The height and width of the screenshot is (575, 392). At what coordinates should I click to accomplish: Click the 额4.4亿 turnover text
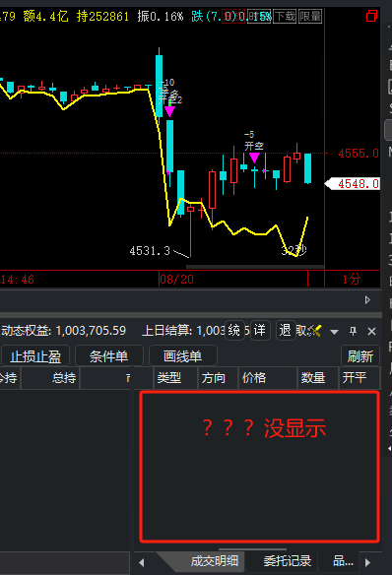pyautogui.click(x=45, y=17)
